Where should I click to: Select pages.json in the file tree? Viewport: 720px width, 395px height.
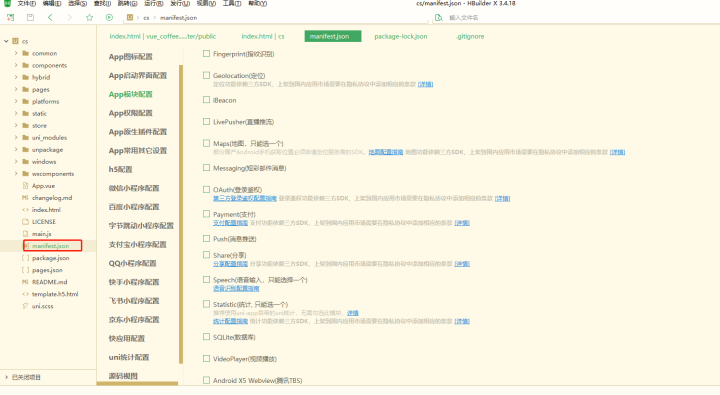(47, 270)
